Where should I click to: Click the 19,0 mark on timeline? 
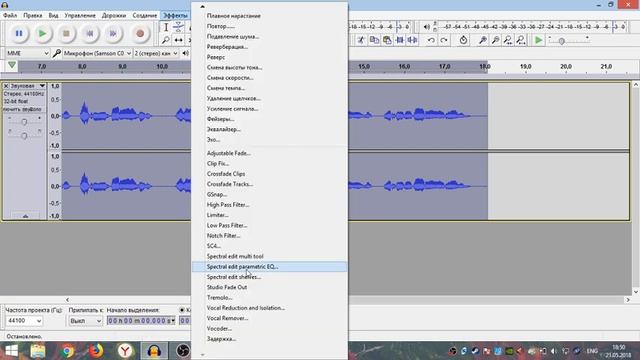pos(526,66)
